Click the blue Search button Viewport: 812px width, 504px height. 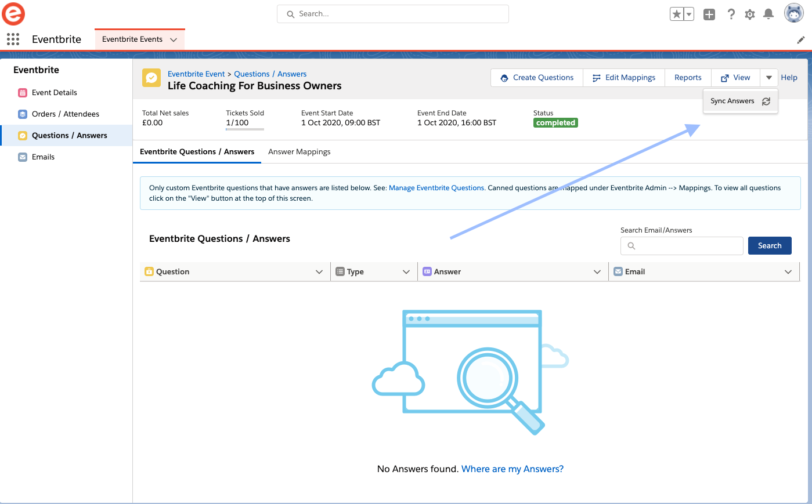[x=770, y=246]
